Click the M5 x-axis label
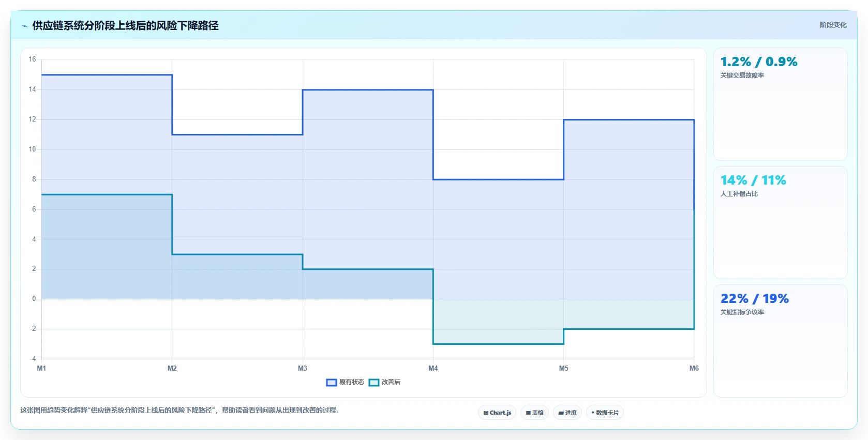 pyautogui.click(x=564, y=368)
